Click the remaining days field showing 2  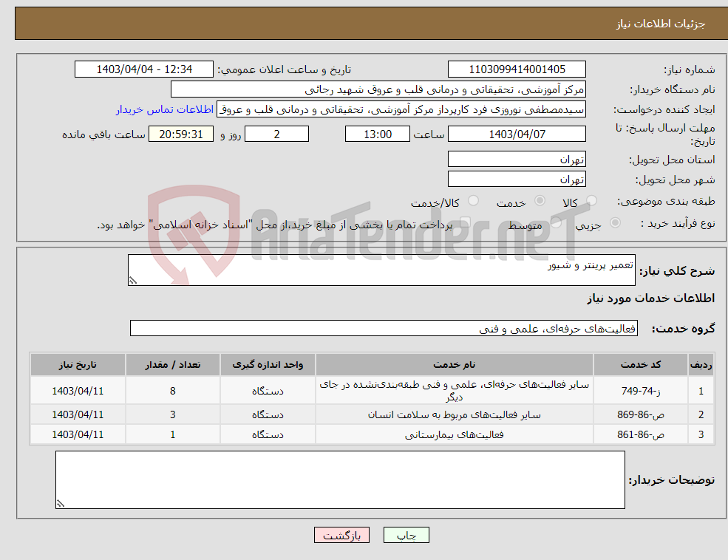276,134
